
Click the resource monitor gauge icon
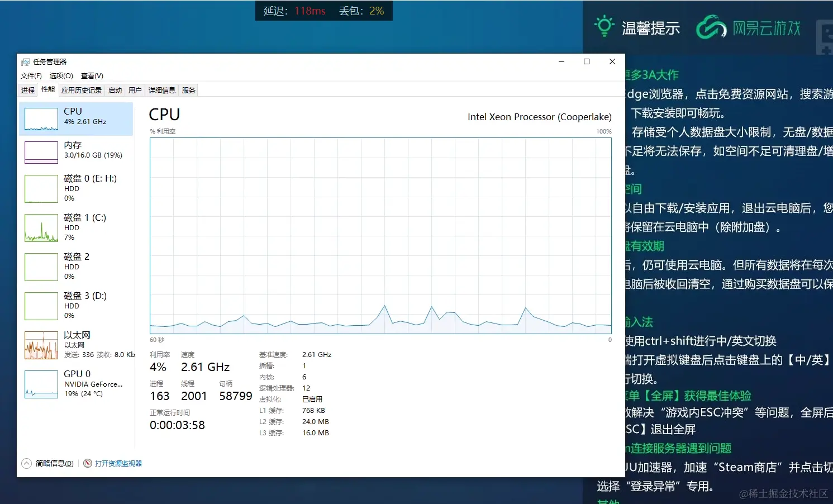(88, 463)
